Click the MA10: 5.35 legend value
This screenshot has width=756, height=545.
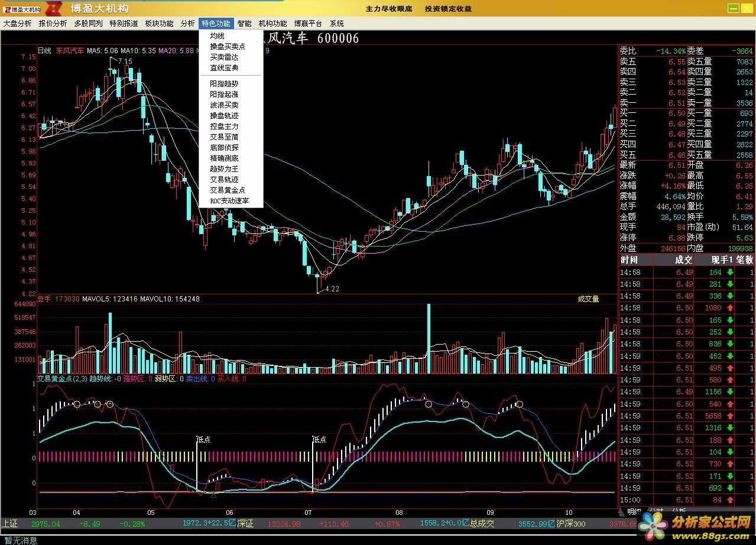click(138, 51)
